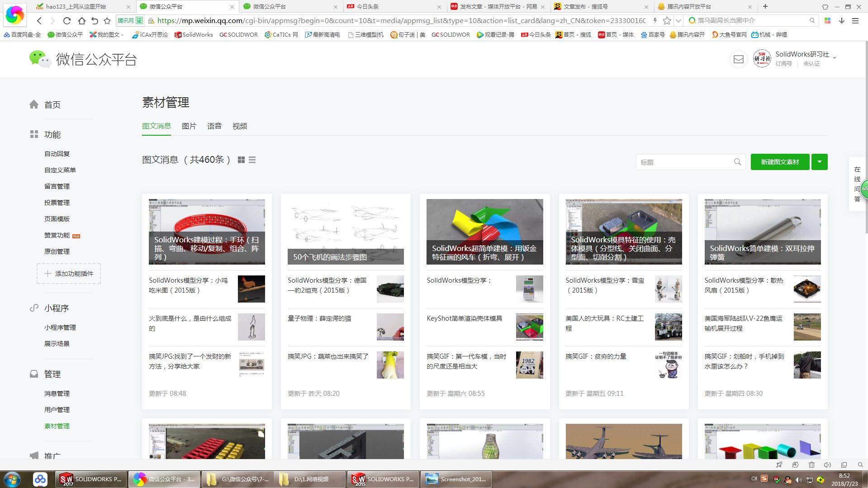Click the search magnifier in title box
This screenshot has height=488, width=868.
737,162
